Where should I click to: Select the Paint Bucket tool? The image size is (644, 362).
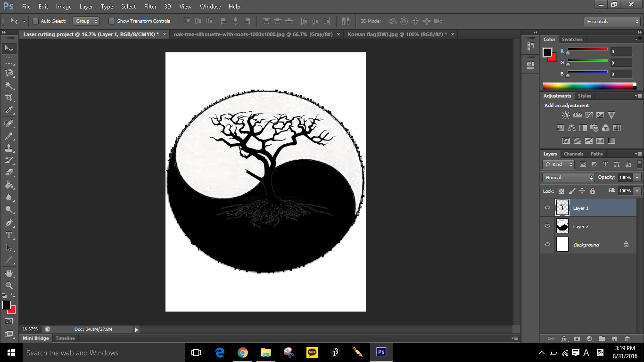coord(9,185)
